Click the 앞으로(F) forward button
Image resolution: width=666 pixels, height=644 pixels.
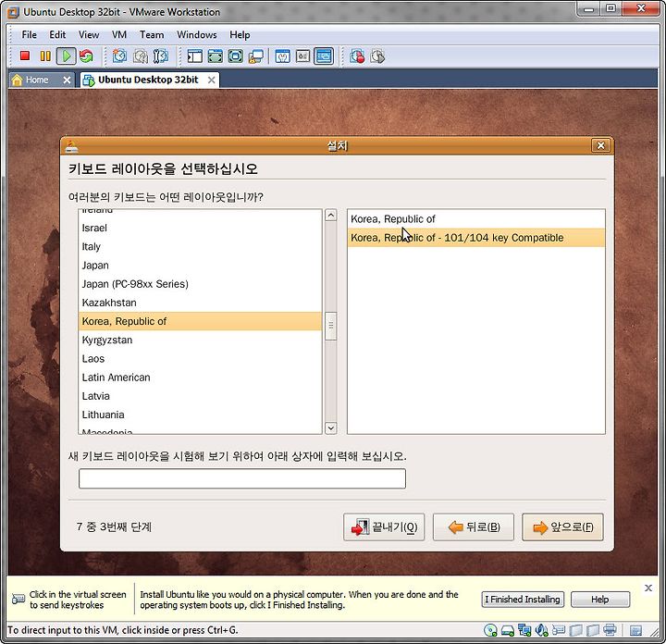click(562, 527)
